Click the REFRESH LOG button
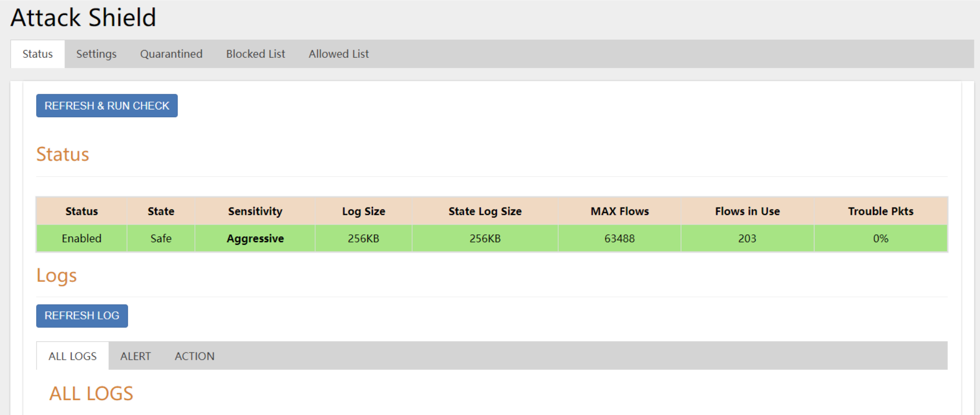980x415 pixels. [x=82, y=315]
